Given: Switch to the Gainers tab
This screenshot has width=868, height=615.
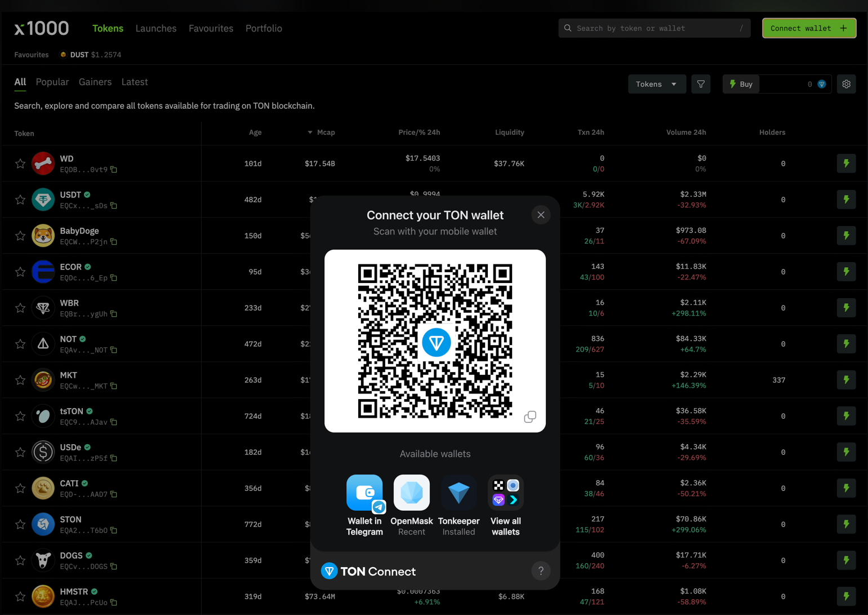Looking at the screenshot, I should (x=95, y=82).
